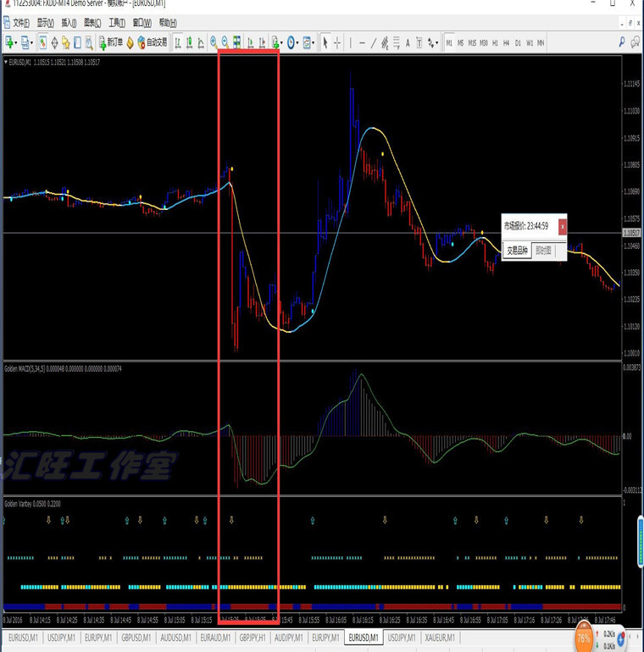Zoom out of the chart
Image resolution: width=644 pixels, height=652 pixels.
pos(225,42)
